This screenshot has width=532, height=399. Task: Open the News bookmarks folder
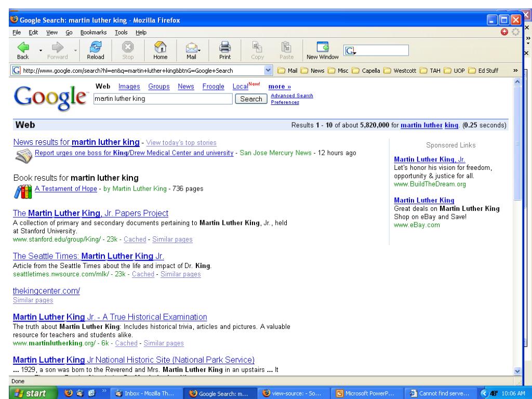click(x=312, y=71)
